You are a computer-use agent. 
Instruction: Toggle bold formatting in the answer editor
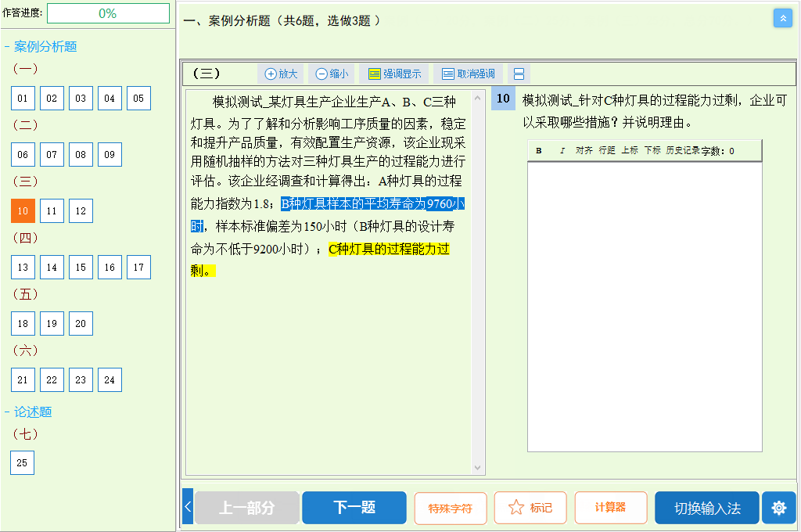coord(539,150)
